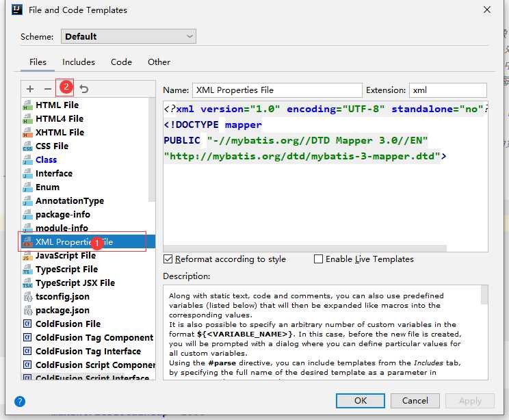The width and height of the screenshot is (509, 420).
Task: Click the template list vertical scrollbar
Action: coord(152,149)
